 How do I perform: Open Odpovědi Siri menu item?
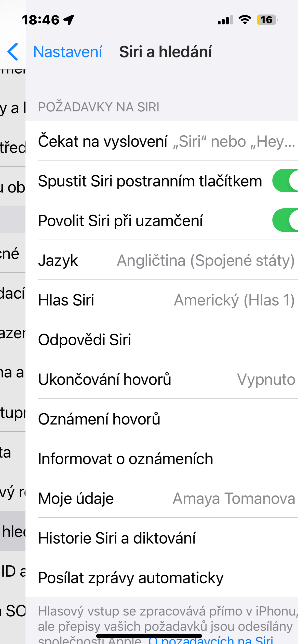(x=167, y=340)
